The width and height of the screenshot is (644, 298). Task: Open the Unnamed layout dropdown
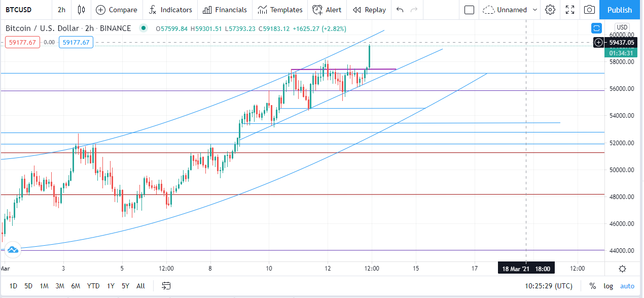511,10
